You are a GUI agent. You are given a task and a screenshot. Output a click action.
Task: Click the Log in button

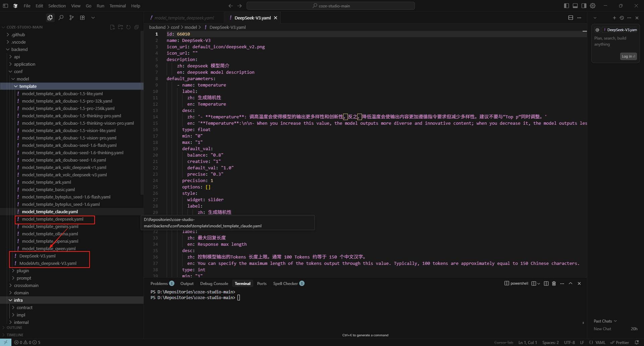coord(628,56)
